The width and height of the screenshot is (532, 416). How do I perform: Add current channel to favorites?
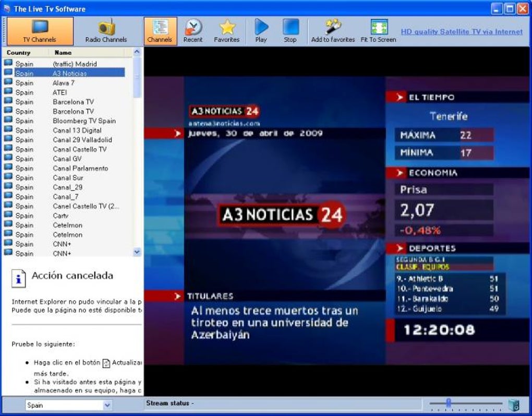(333, 31)
